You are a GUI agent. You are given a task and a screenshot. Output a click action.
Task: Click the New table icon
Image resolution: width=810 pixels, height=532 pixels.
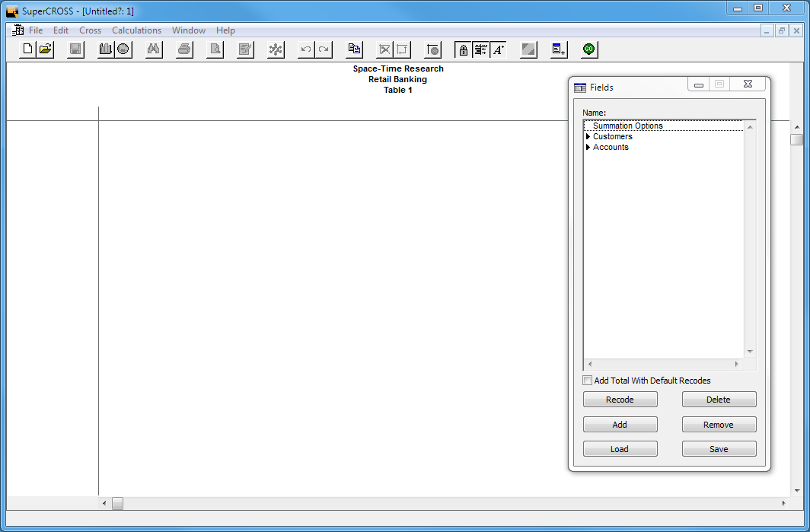28,49
